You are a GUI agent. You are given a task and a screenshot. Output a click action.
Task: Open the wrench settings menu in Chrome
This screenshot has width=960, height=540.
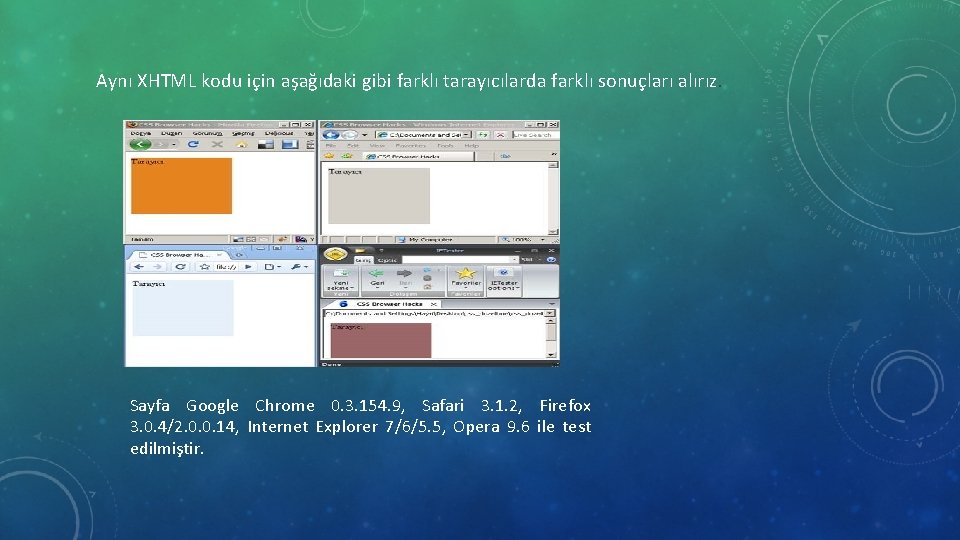tap(299, 266)
